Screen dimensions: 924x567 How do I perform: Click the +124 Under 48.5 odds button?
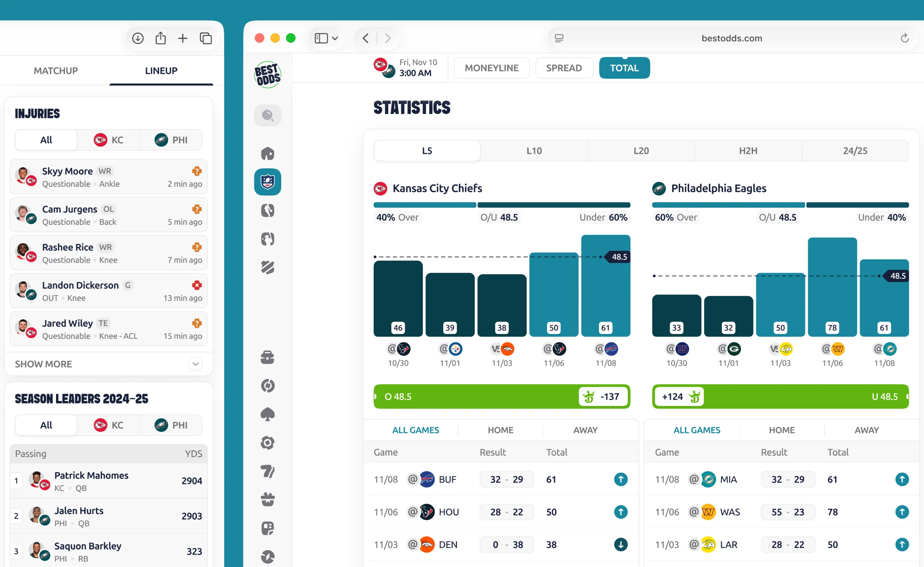[679, 396]
